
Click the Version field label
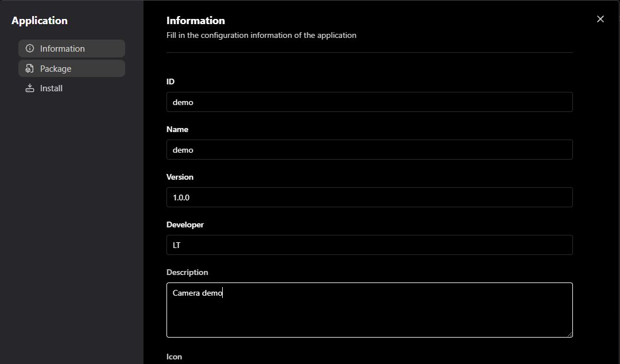(180, 177)
